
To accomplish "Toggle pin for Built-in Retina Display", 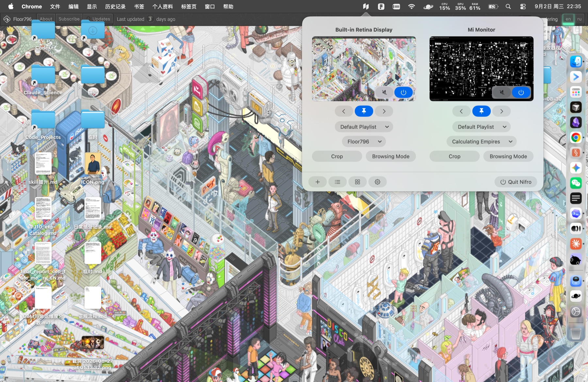I will click(364, 111).
